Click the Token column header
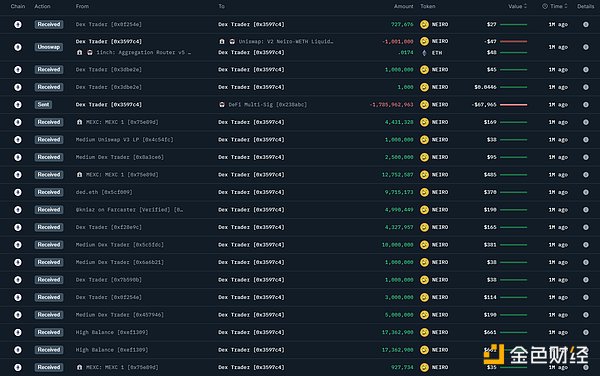 pyautogui.click(x=428, y=6)
